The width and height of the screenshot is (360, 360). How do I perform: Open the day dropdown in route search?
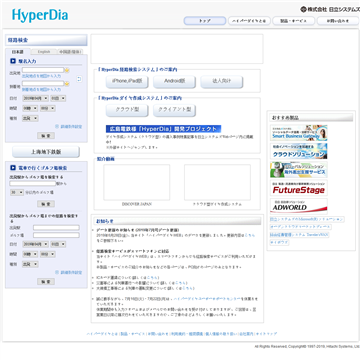click(x=58, y=98)
